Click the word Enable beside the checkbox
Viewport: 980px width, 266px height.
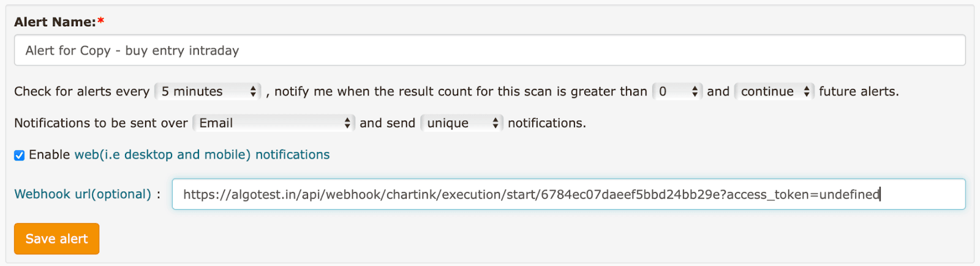(x=49, y=154)
